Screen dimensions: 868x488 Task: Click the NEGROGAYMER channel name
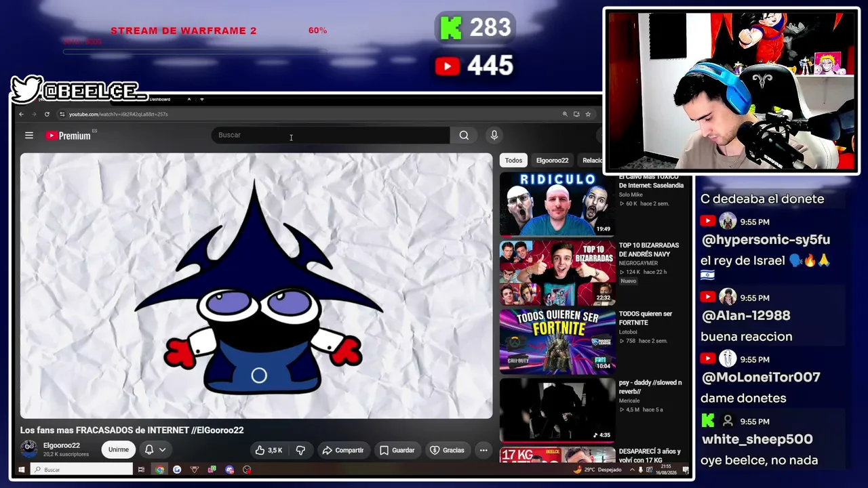coord(639,263)
